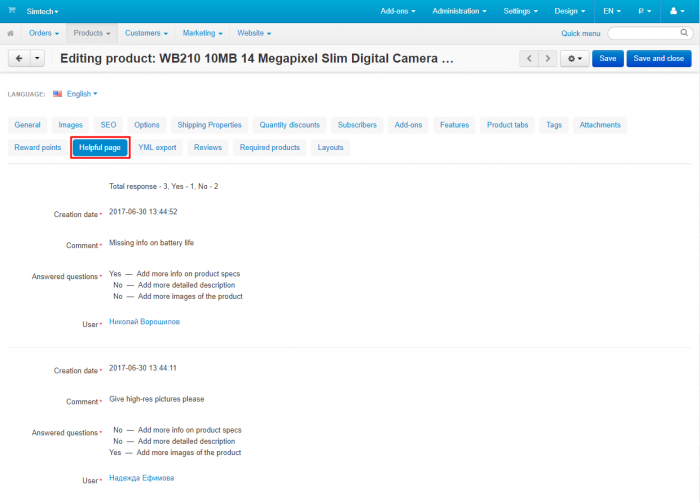Switch to the Reward points tab
This screenshot has width=700, height=503.
38,147
